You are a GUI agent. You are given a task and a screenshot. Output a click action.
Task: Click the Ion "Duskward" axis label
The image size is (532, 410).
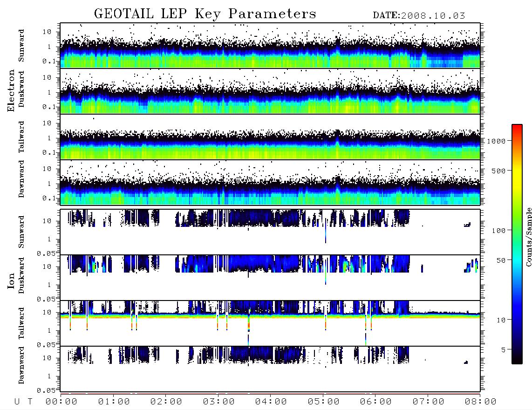click(21, 275)
